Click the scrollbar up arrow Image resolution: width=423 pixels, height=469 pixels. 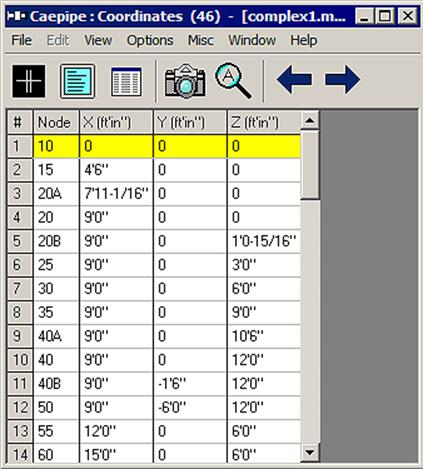point(310,120)
